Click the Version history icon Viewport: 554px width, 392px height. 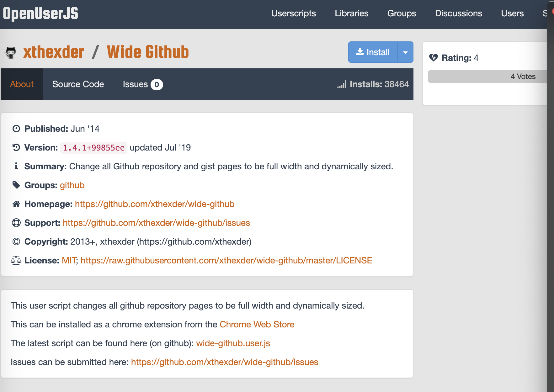tap(16, 147)
